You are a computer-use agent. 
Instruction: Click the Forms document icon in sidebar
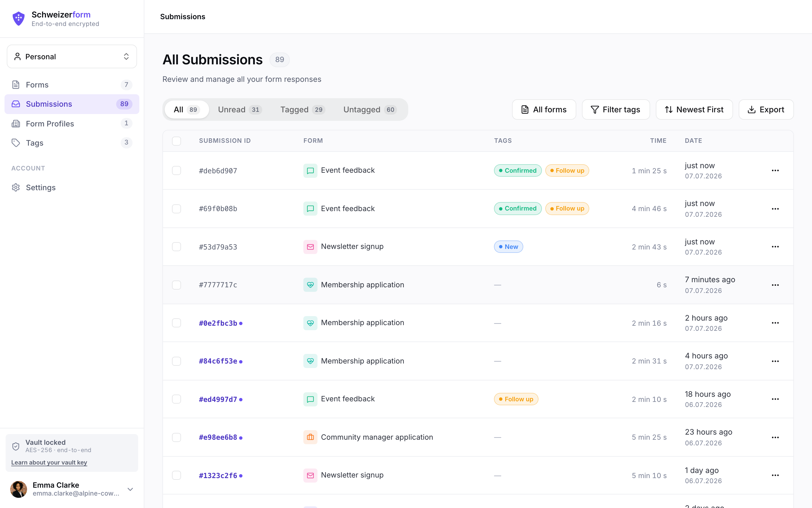click(16, 85)
